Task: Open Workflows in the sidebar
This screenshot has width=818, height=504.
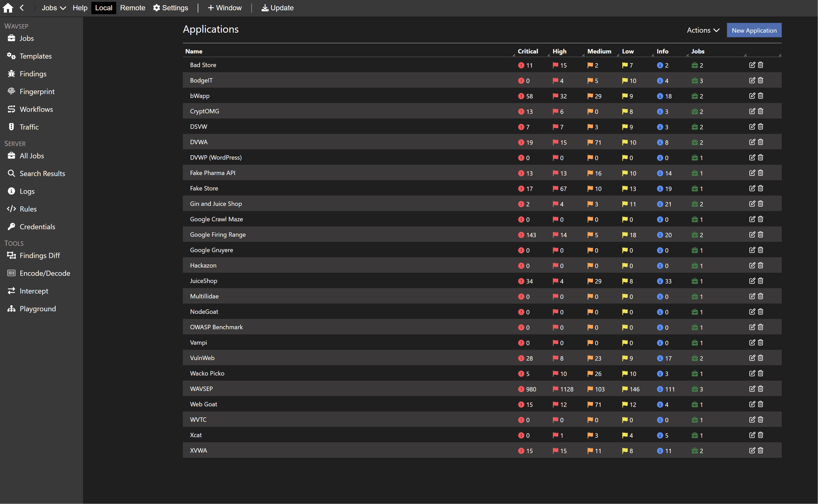Action: tap(36, 109)
